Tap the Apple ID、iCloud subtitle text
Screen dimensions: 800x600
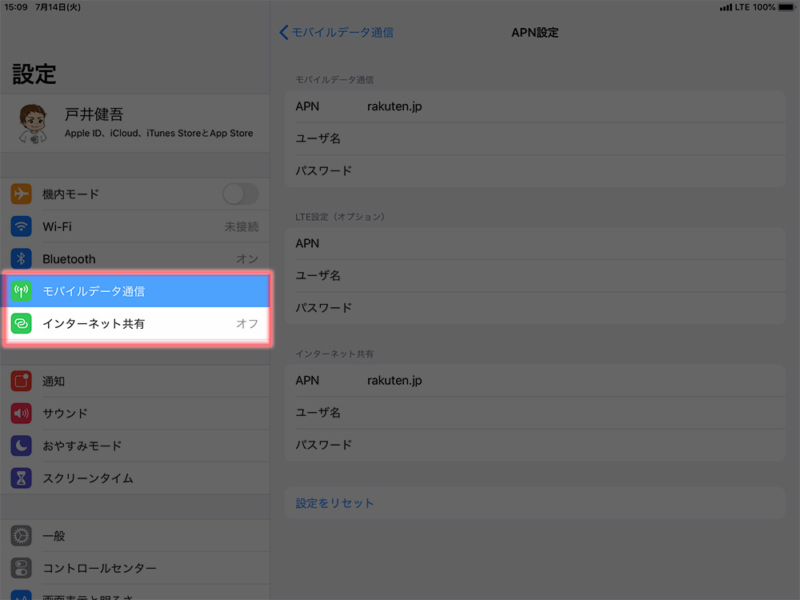(x=159, y=133)
